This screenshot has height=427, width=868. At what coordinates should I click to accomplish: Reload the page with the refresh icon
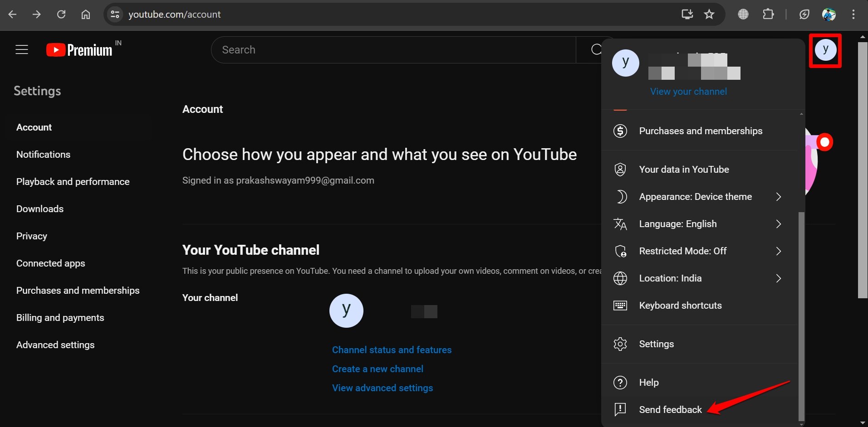click(x=61, y=15)
